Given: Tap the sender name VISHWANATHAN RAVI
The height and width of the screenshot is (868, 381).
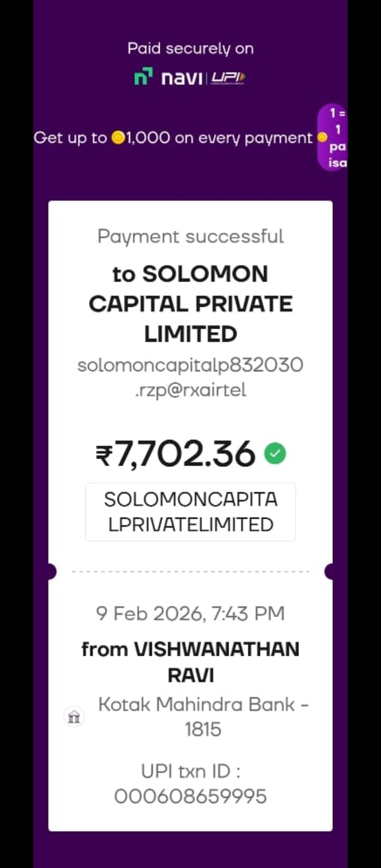Looking at the screenshot, I should (190, 662).
